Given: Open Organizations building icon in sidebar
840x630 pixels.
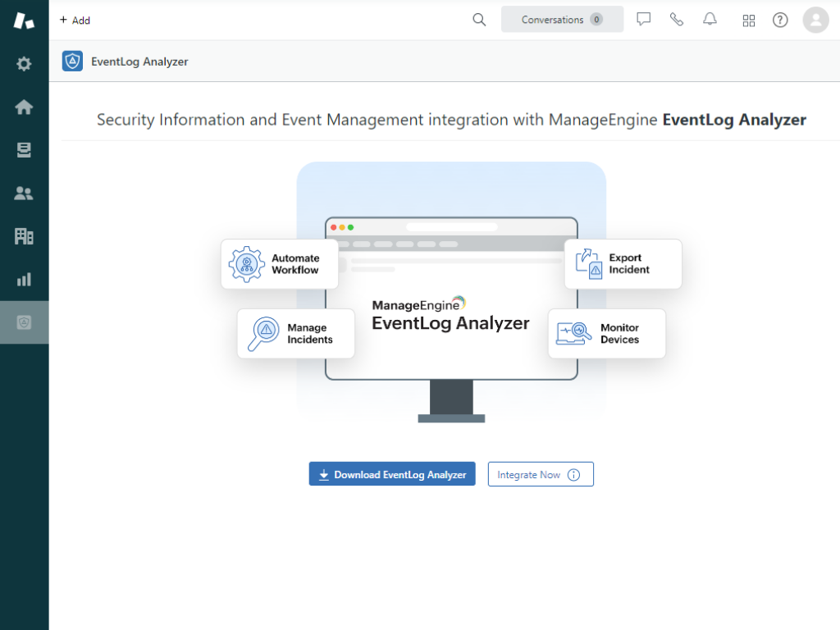Looking at the screenshot, I should click(x=24, y=236).
